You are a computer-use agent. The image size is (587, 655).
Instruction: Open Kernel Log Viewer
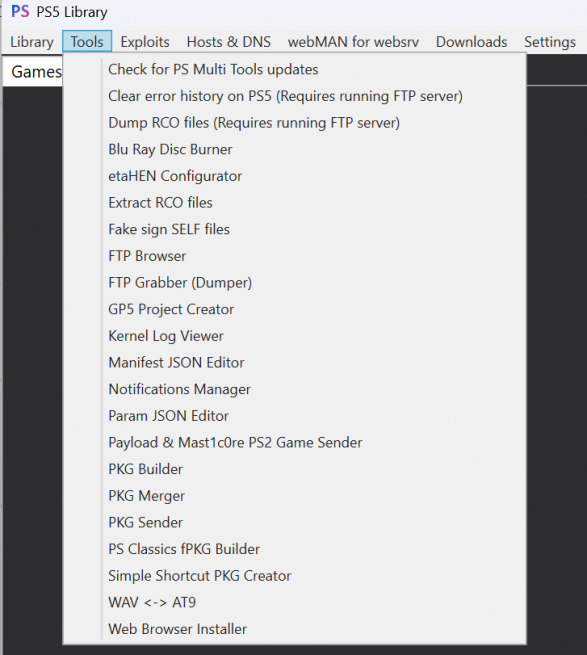294,336
